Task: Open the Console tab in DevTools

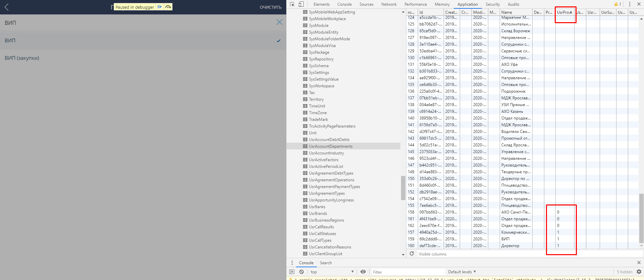Action: pos(344,4)
